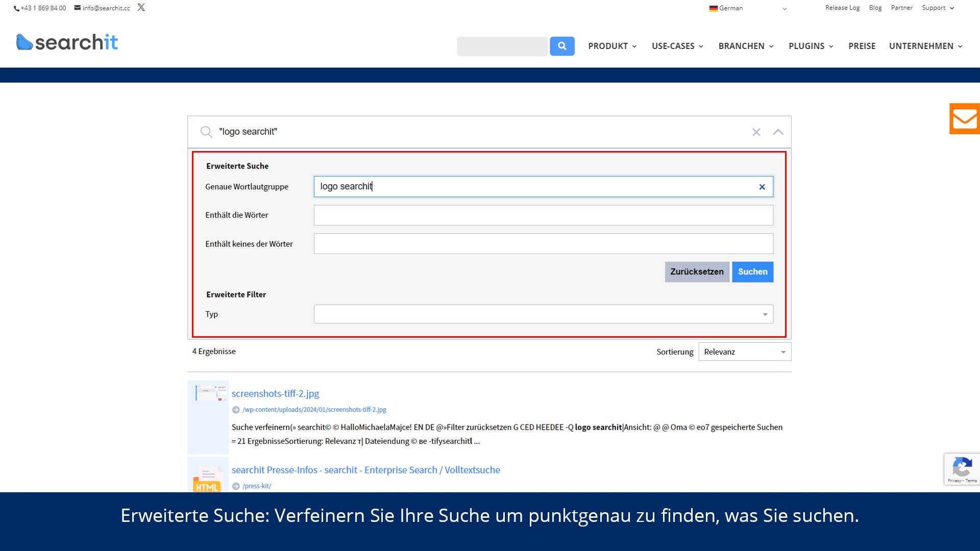Click the header search input field
Viewport: 980px width, 551px height.
[502, 46]
